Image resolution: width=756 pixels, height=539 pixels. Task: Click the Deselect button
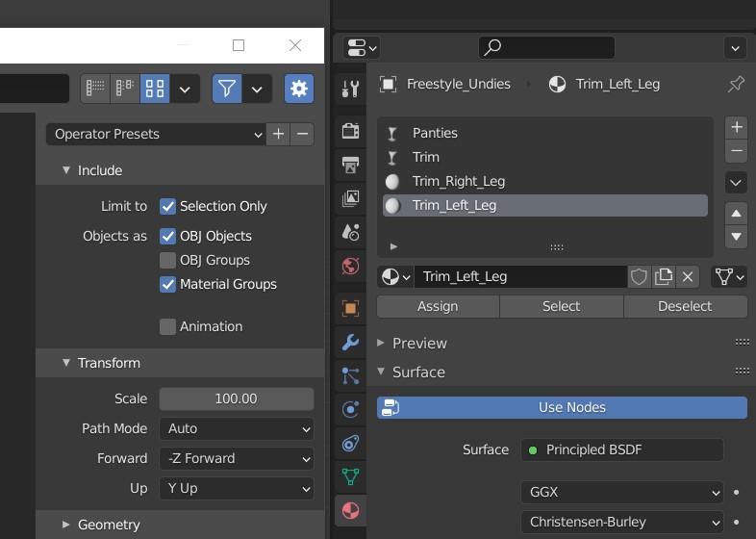point(685,306)
